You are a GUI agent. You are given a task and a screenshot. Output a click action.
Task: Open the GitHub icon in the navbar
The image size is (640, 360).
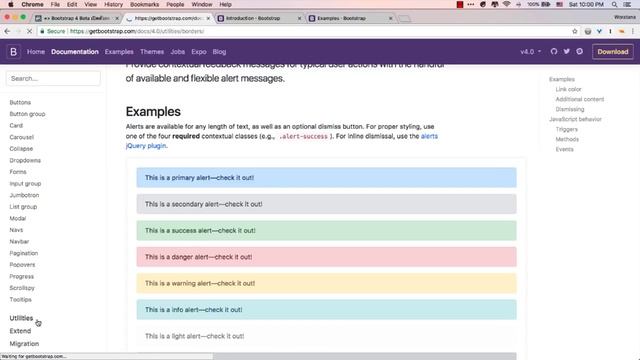pyautogui.click(x=553, y=51)
